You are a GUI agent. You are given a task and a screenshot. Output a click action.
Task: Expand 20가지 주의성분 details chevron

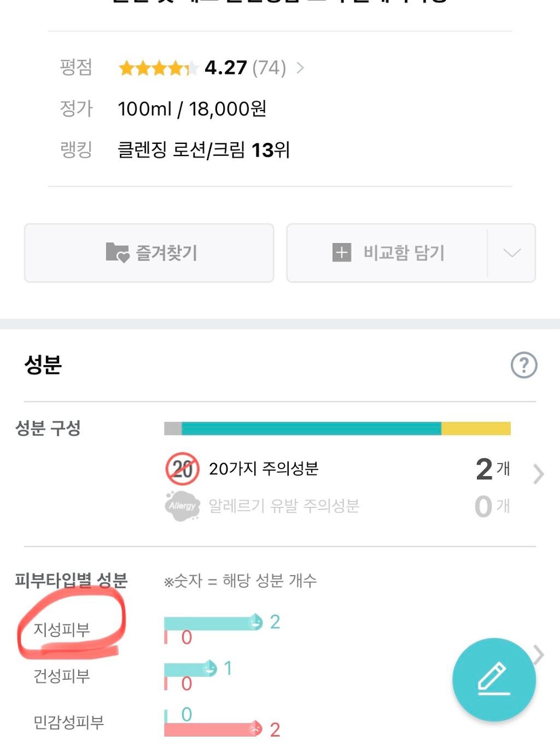[x=538, y=474]
